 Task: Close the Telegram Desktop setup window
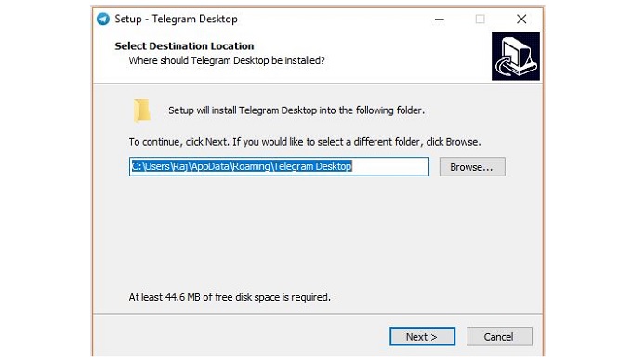tap(521, 19)
